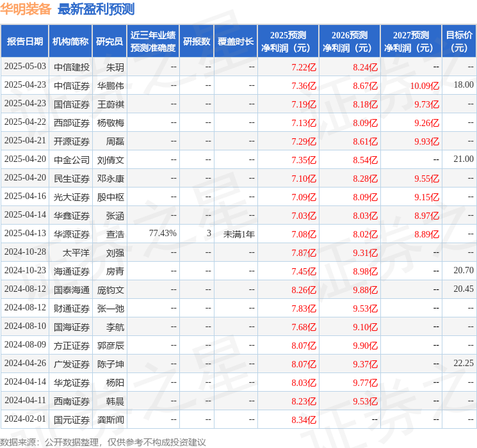Image resolution: width=477 pixels, height=448 pixels.
Task: Select the 9.31亿 profit value
Action: point(365,253)
